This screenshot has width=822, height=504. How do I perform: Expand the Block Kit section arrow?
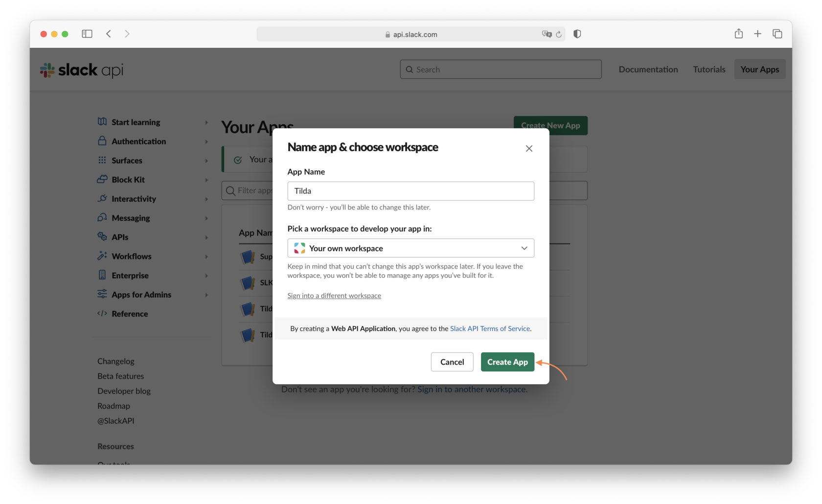click(x=206, y=180)
